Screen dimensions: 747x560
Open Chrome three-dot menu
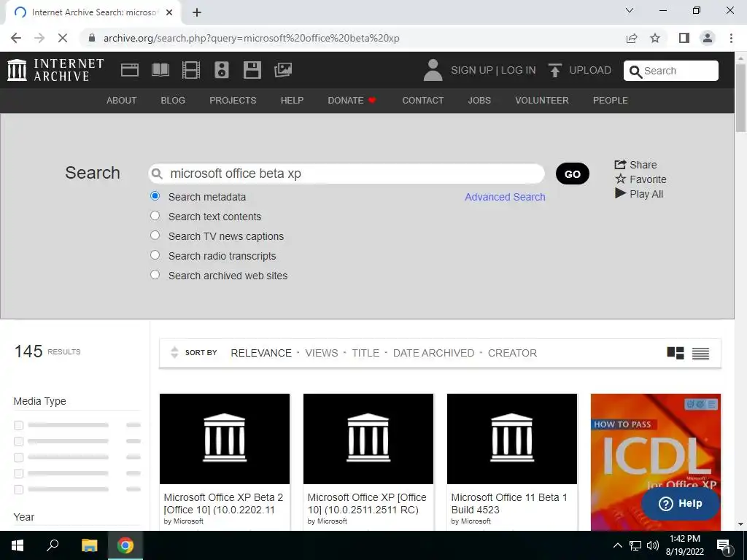(731, 38)
